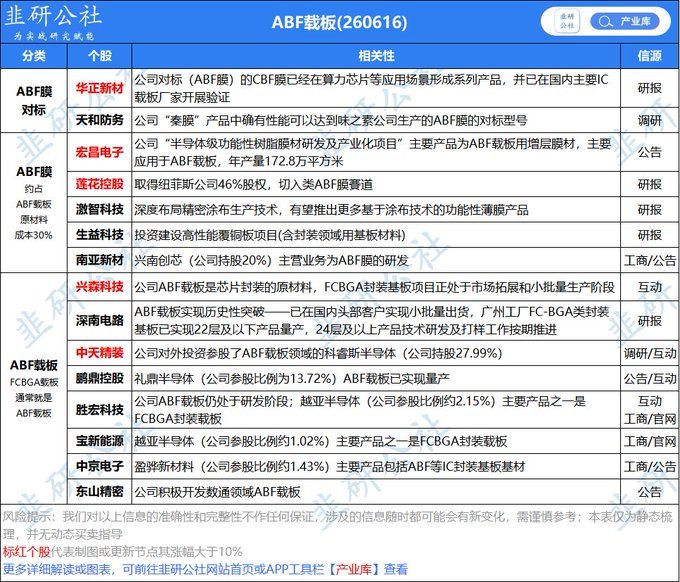
Task: Click 华正新材 description about CBF膜
Action: click(372, 88)
